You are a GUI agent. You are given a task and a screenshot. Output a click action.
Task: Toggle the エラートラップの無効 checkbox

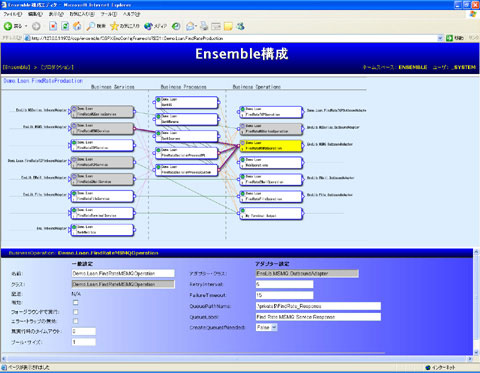pos(76,321)
